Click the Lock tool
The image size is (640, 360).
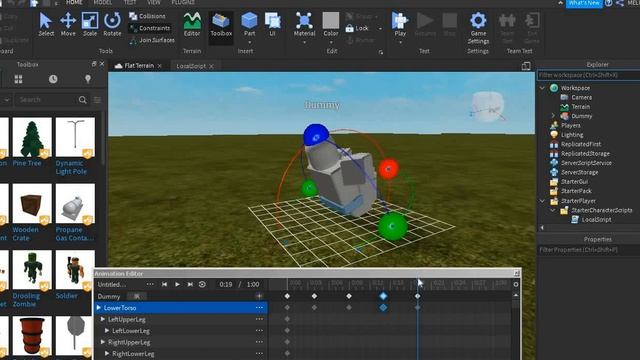357,28
